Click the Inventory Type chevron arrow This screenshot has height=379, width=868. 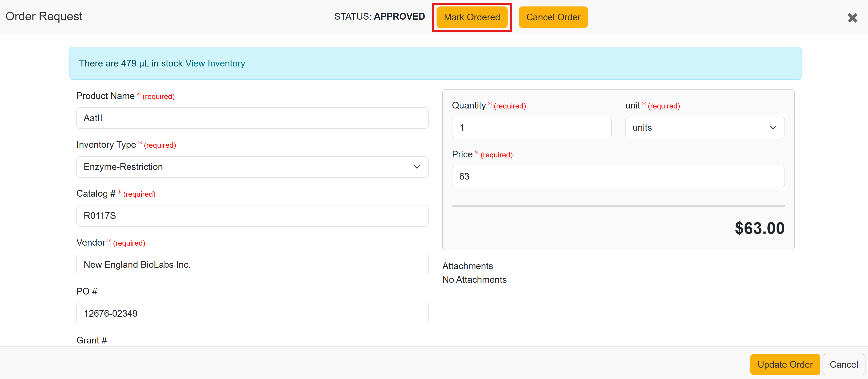416,167
